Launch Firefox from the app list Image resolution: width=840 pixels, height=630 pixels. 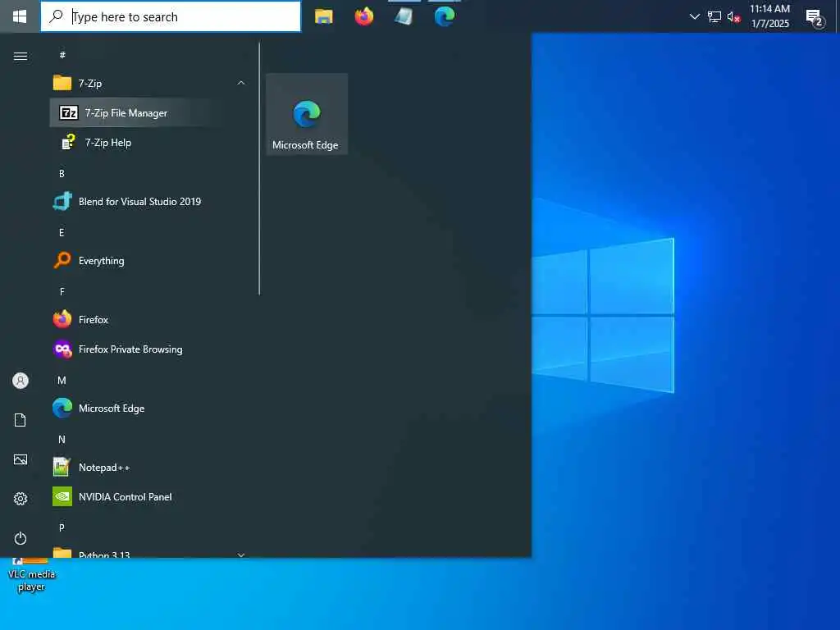(x=149, y=320)
